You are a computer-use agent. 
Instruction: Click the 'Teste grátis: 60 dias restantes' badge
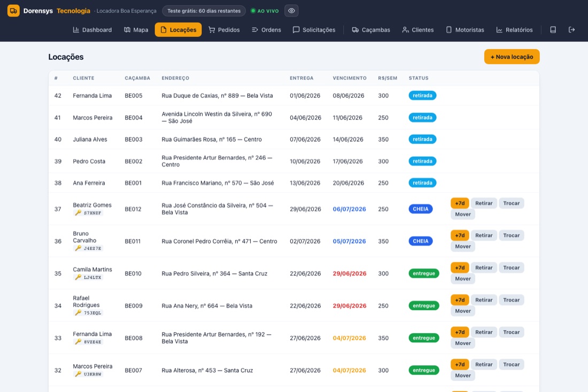pyautogui.click(x=204, y=11)
